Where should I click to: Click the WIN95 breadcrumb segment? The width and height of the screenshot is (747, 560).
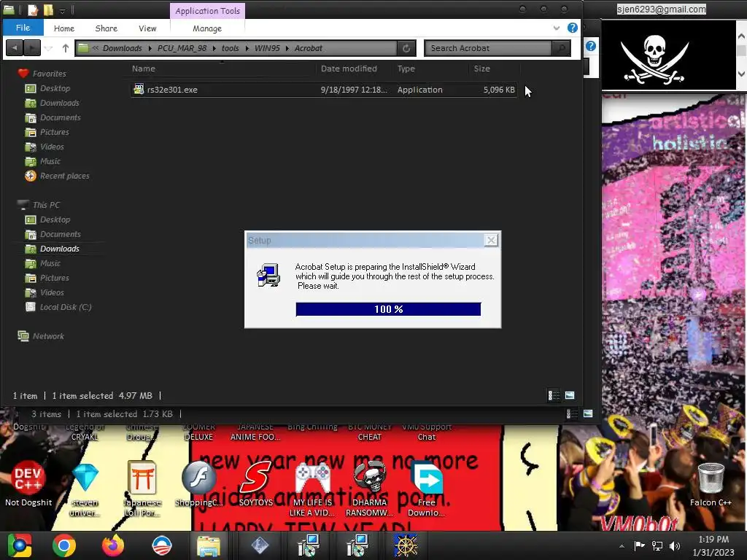267,48
